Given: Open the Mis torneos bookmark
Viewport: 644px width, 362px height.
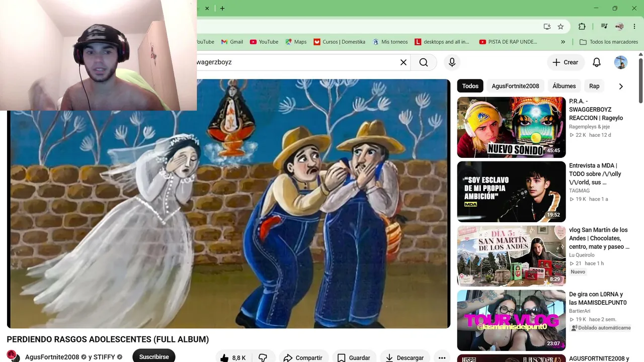Looking at the screenshot, I should (x=390, y=42).
